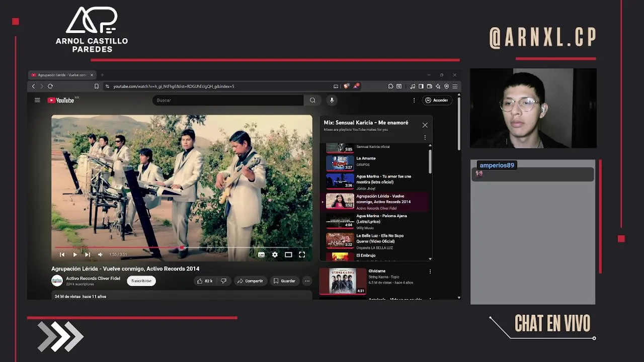Viewport: 644px width, 362px height.
Task: Open the Olvidame video thumbnail
Action: pyautogui.click(x=343, y=281)
